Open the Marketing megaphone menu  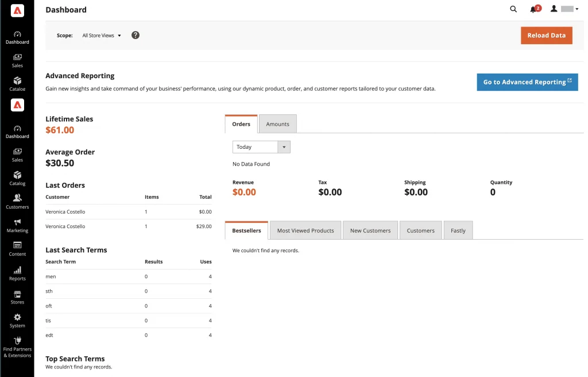17,225
